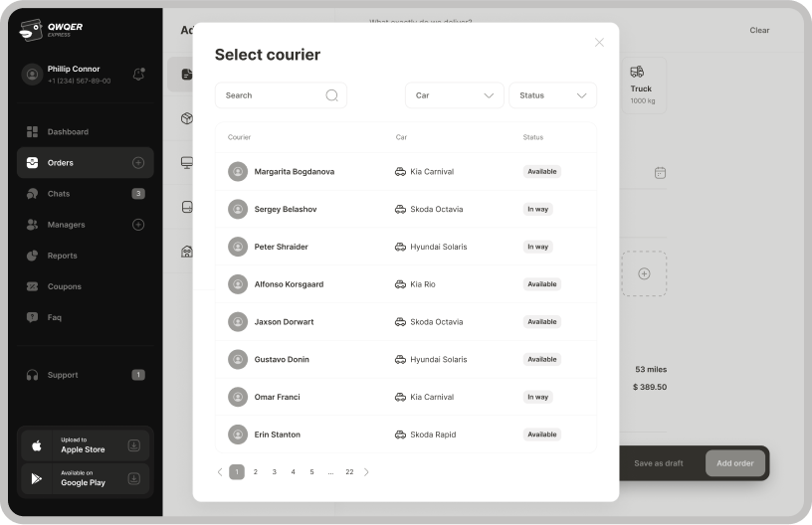Click Google Play download icon
Viewport: 812px width, 525px height.
[x=133, y=478]
